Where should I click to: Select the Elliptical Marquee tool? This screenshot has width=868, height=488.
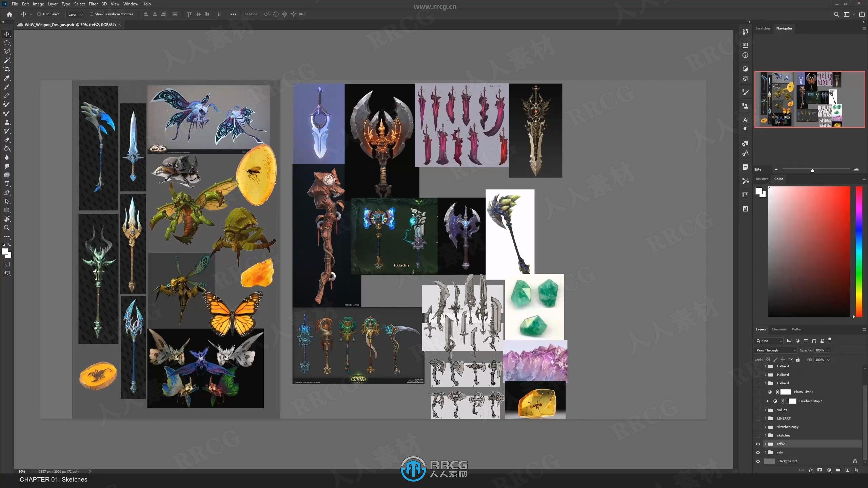tap(7, 43)
